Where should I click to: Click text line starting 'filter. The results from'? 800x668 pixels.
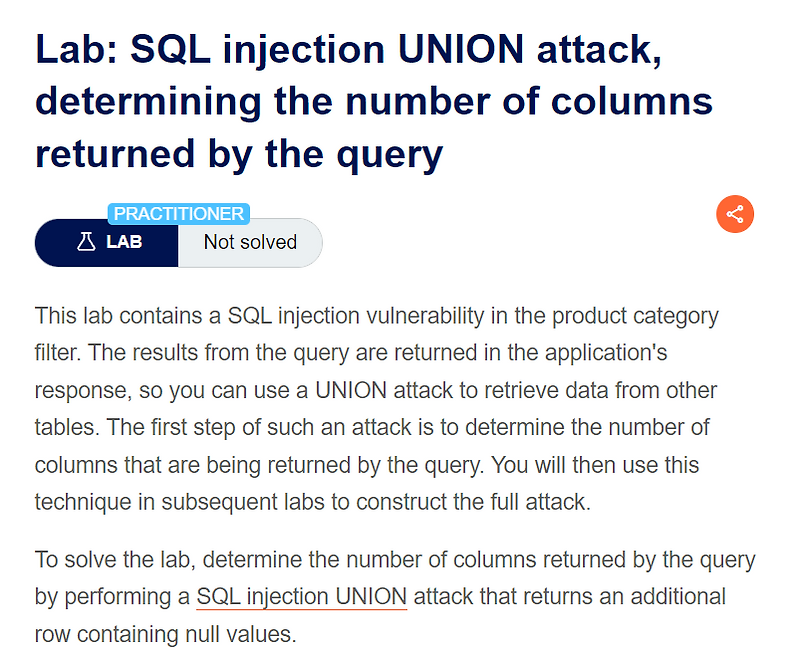click(351, 353)
